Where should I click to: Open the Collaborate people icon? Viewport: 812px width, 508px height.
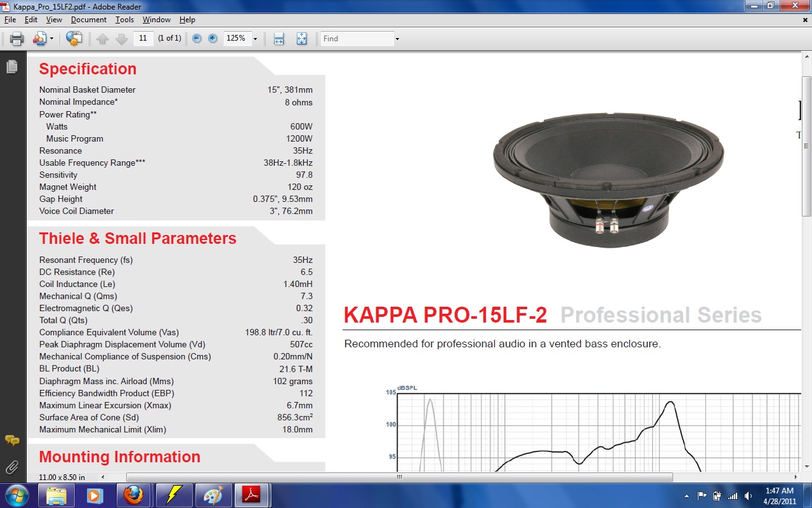coord(39,39)
